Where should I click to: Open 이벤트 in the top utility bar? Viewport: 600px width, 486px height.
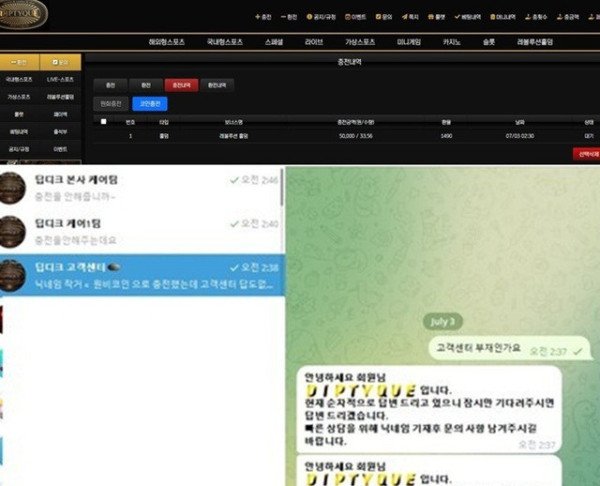point(355,17)
